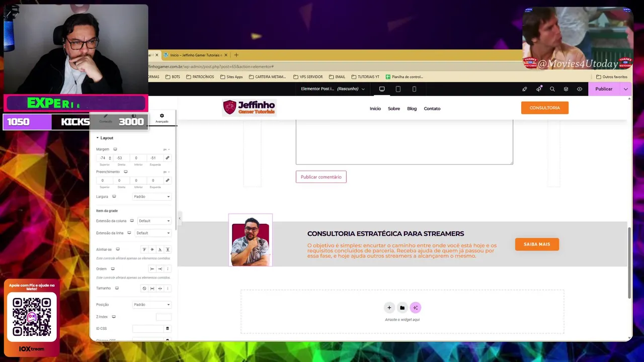
Task: Change Preenchimento unit from px
Action: (x=166, y=172)
